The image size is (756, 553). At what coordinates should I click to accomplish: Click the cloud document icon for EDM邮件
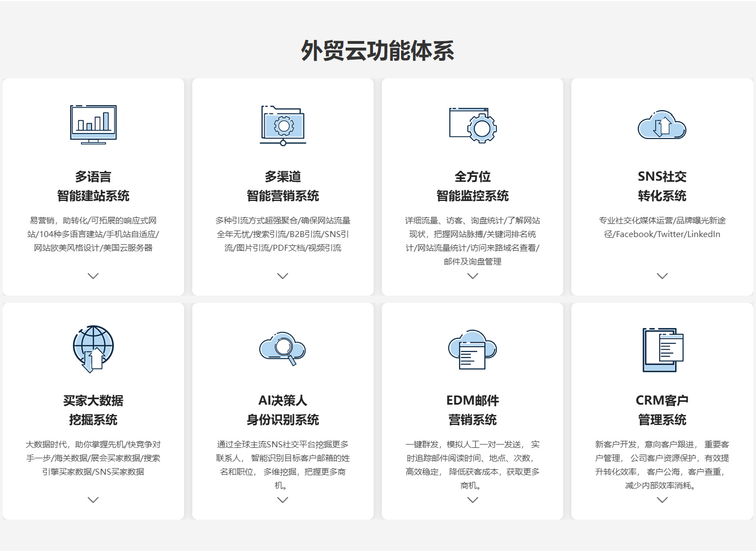472,349
